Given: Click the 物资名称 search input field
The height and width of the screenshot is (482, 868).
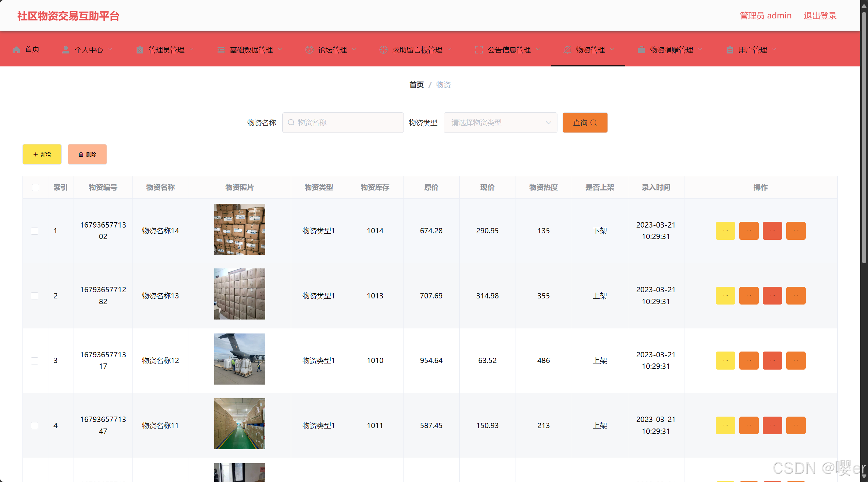Looking at the screenshot, I should click(x=343, y=123).
